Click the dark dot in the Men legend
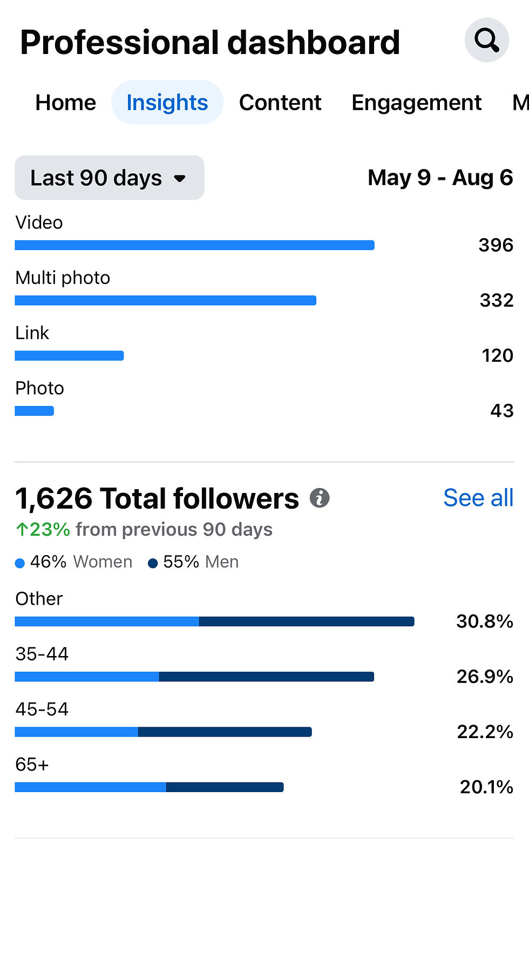The image size is (529, 980). pos(153,562)
